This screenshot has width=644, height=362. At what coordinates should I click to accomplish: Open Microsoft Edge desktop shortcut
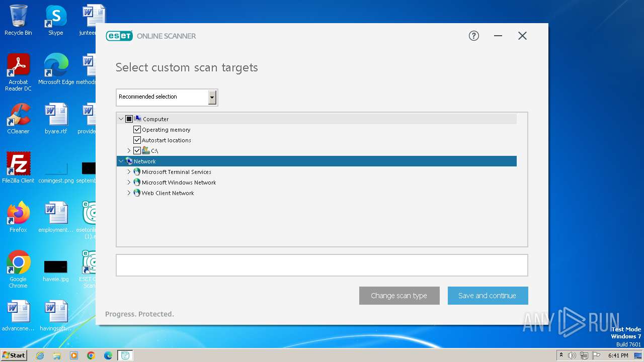click(x=56, y=69)
